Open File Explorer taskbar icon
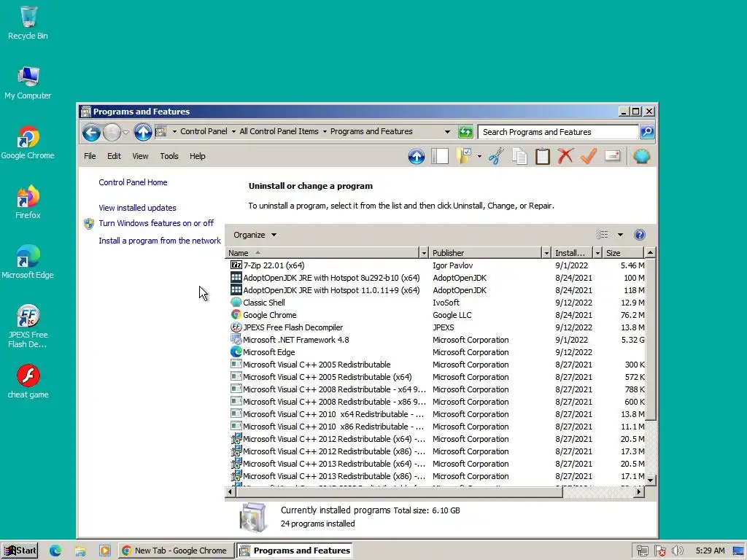The height and width of the screenshot is (560, 747). click(80, 551)
